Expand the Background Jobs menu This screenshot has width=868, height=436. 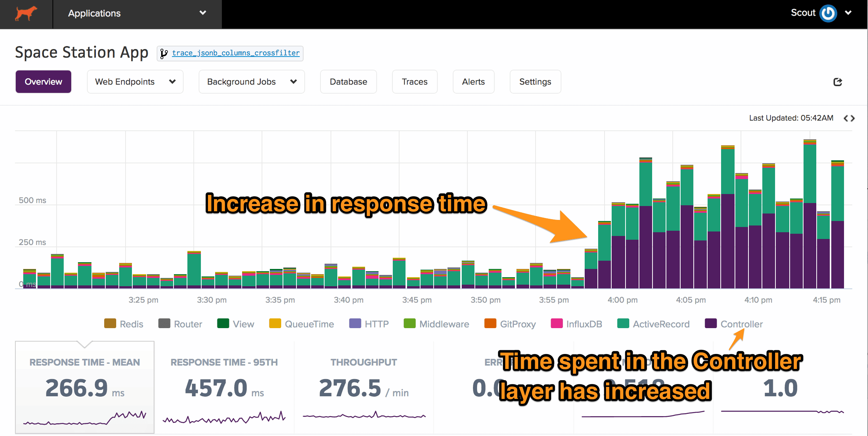(x=251, y=82)
